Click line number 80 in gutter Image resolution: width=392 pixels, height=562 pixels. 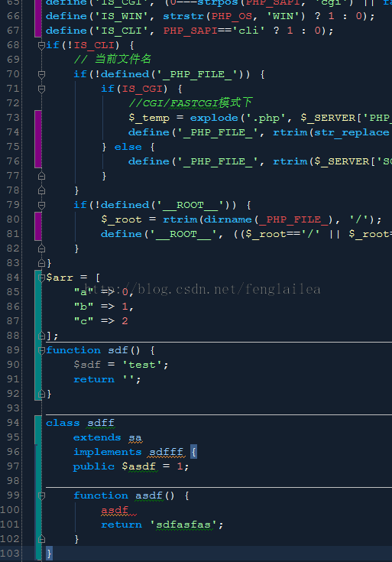pyautogui.click(x=13, y=219)
